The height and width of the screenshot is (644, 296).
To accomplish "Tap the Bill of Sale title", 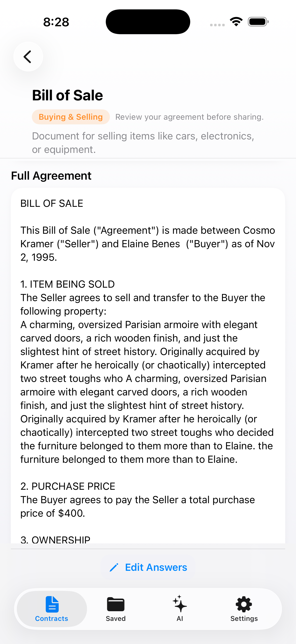I will click(67, 95).
